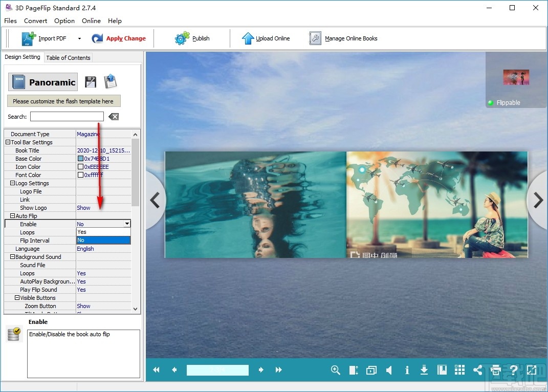
Task: Open the Help menu
Action: tap(115, 20)
